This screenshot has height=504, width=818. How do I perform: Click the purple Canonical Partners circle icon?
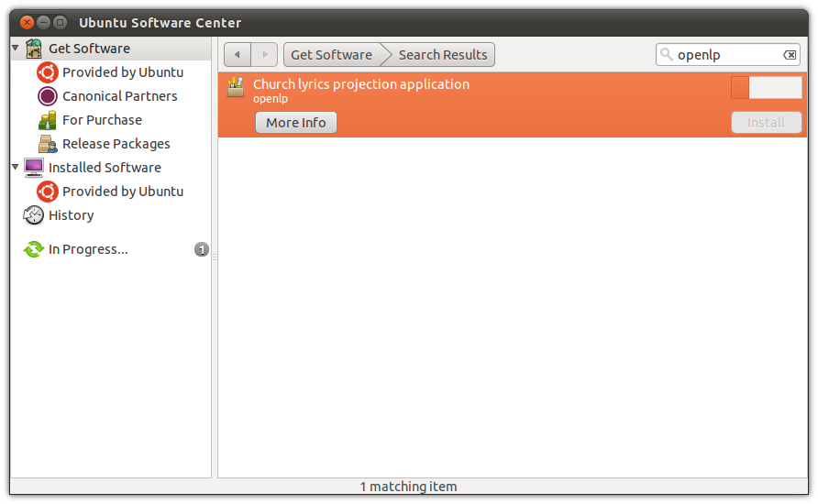tap(48, 96)
